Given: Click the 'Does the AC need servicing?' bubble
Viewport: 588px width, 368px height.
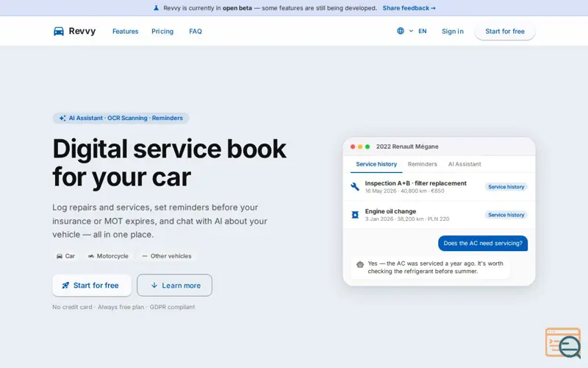Looking at the screenshot, I should tap(483, 244).
